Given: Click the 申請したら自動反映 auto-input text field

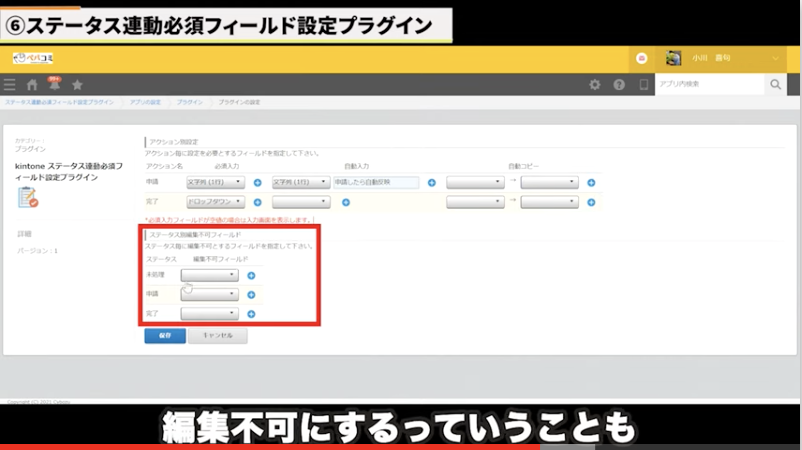Looking at the screenshot, I should [x=375, y=183].
